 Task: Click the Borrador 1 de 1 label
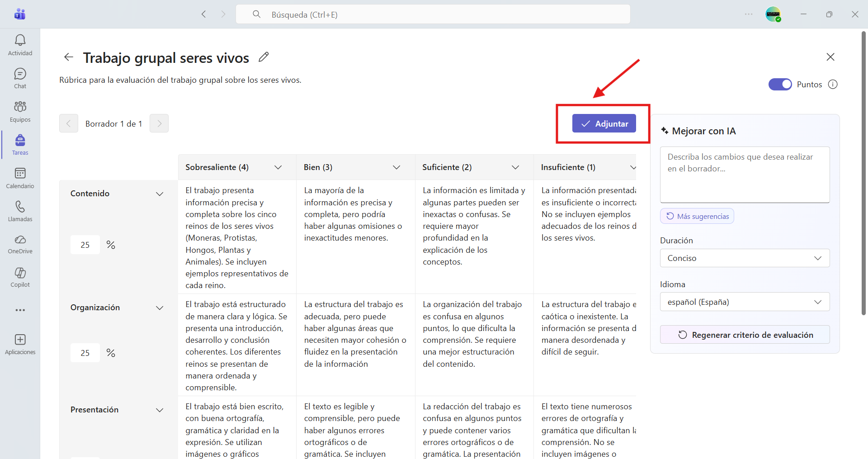(114, 123)
